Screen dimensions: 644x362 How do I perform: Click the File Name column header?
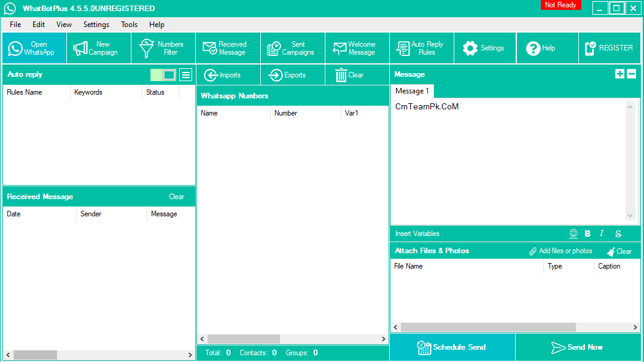click(467, 266)
